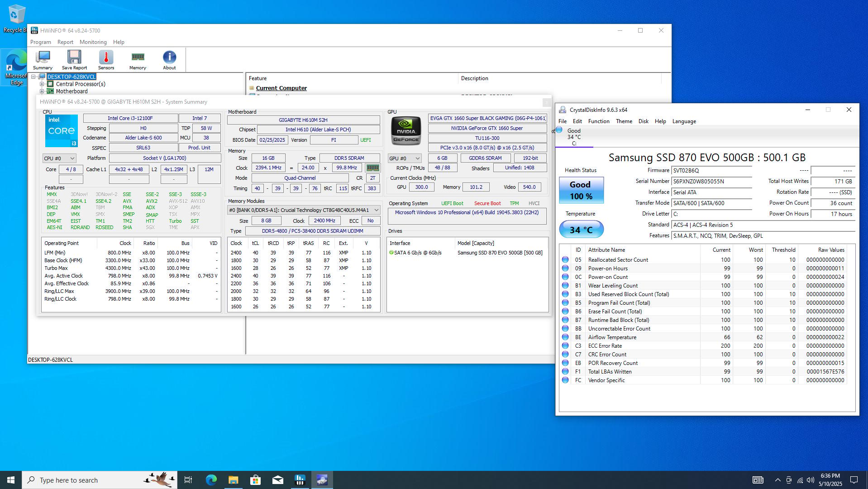Click the Good 100 % health status button
This screenshot has height=489, width=868.
tap(582, 190)
